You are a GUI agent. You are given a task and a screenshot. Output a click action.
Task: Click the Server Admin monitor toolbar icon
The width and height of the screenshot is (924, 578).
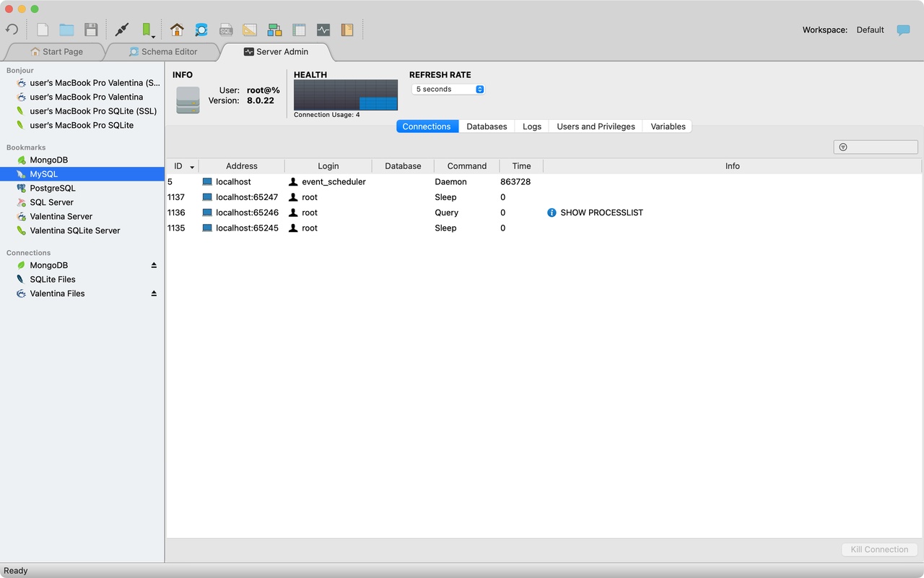click(x=323, y=30)
